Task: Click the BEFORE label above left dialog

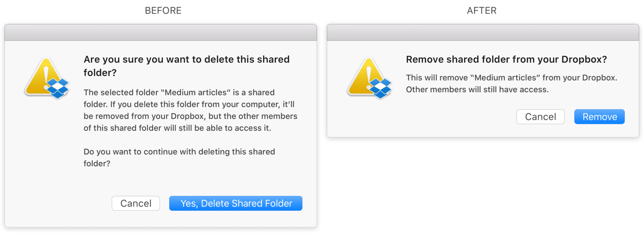Action: [163, 11]
